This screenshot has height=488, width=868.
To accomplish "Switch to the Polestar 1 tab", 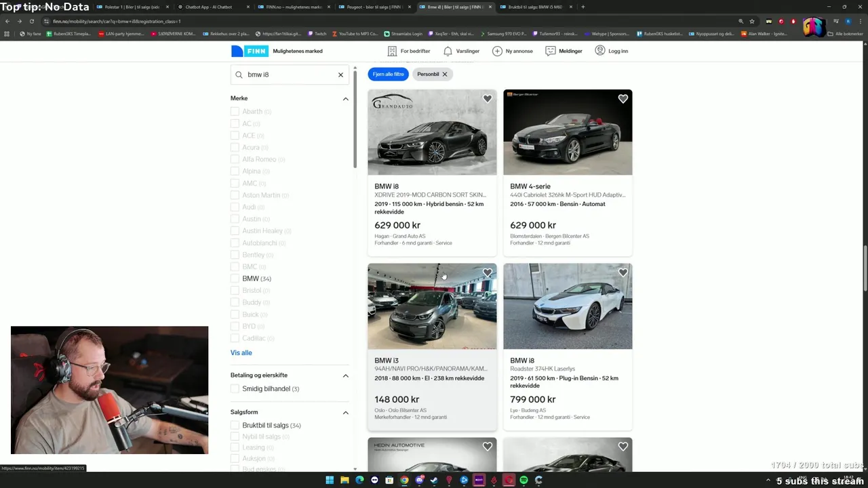I will (132, 7).
